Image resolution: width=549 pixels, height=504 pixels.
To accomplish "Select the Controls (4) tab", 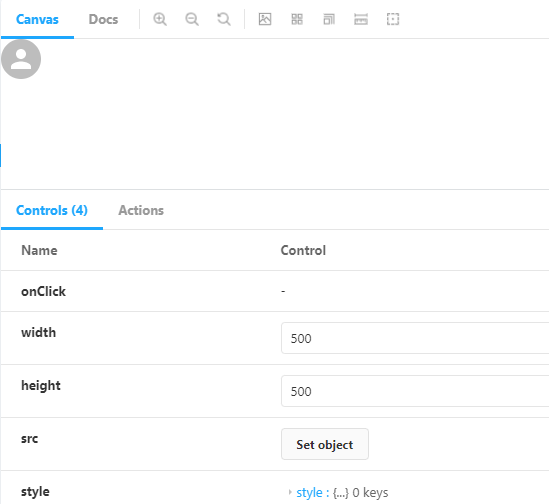I will pos(52,210).
